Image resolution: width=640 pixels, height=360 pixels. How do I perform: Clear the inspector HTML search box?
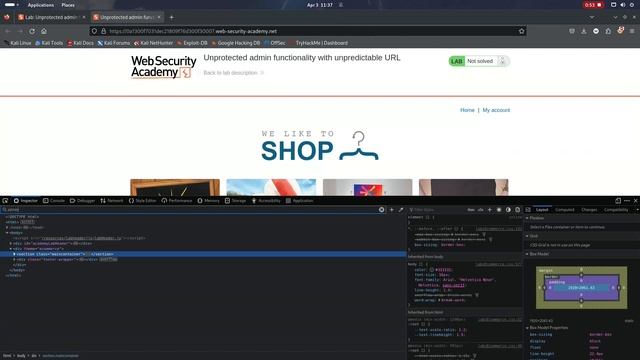382,209
